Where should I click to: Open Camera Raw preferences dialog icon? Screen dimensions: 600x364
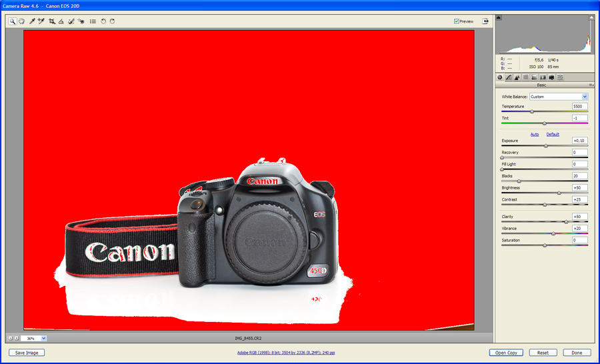tap(93, 21)
